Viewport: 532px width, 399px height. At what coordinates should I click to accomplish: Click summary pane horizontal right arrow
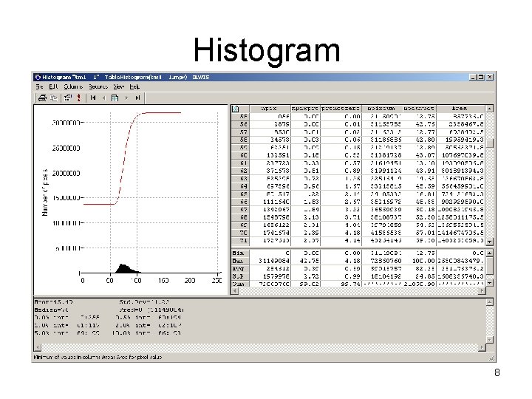[x=482, y=347]
